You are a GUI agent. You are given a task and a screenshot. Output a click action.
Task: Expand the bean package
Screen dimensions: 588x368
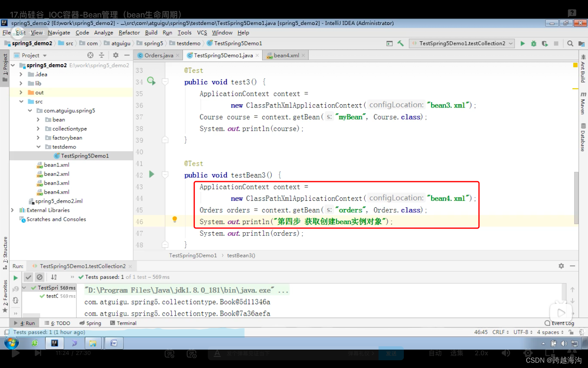click(x=38, y=119)
